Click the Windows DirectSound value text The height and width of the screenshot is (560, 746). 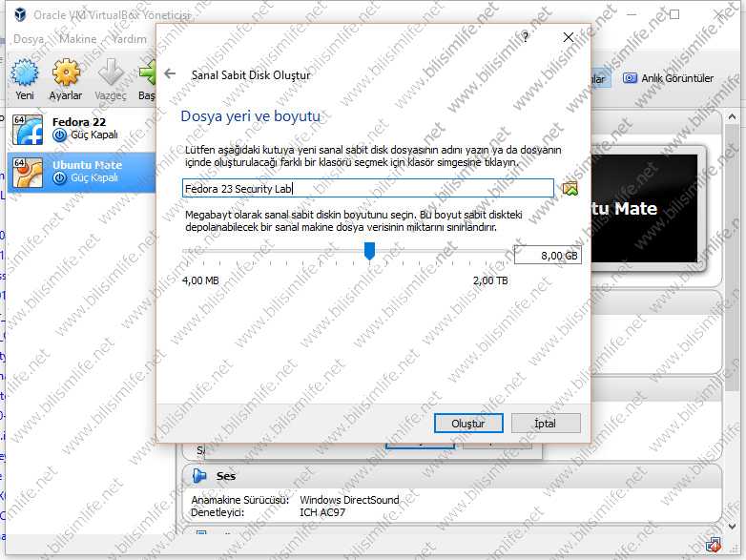click(x=349, y=500)
